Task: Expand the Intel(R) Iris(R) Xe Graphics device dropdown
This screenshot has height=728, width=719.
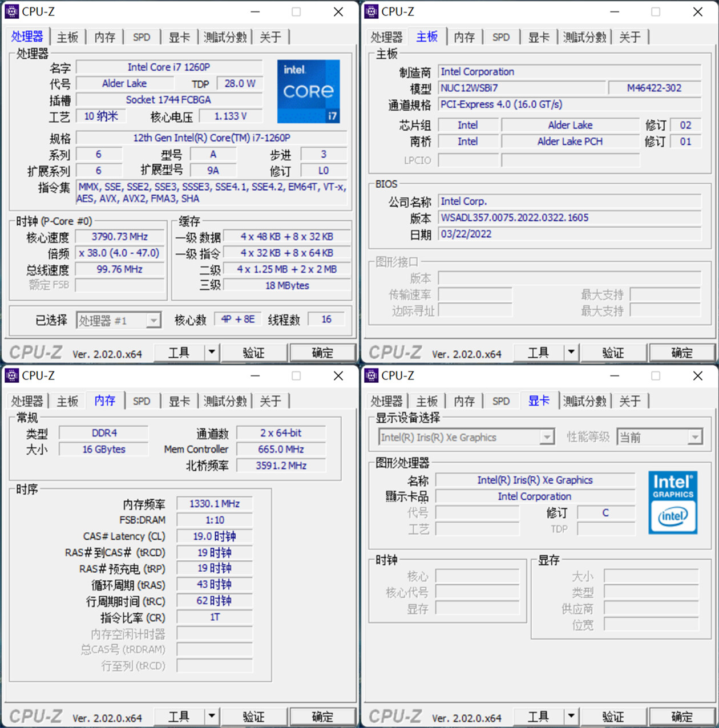Action: pos(547,438)
